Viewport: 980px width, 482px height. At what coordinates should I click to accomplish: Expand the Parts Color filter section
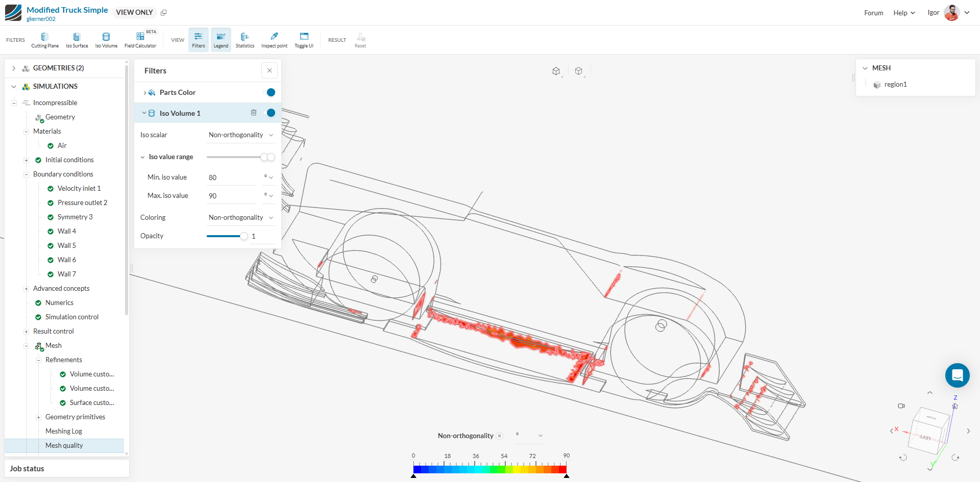click(144, 92)
